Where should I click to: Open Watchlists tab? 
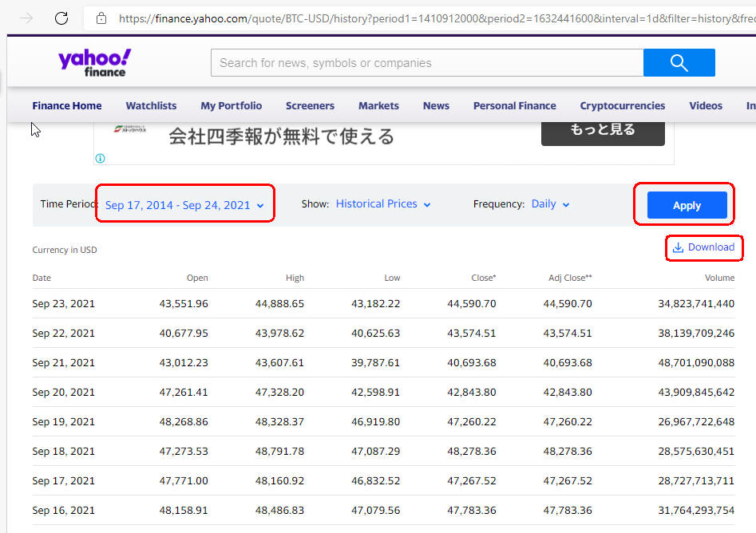coord(151,105)
